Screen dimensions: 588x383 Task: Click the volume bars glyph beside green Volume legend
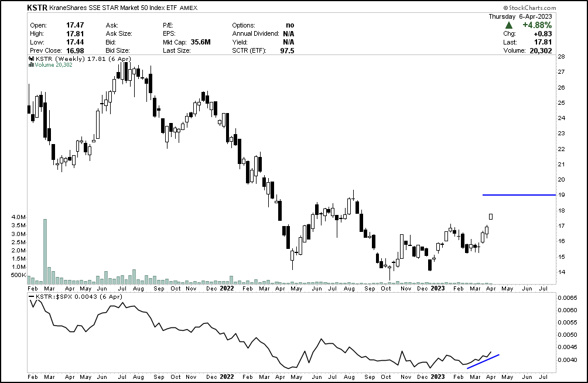(x=32, y=65)
